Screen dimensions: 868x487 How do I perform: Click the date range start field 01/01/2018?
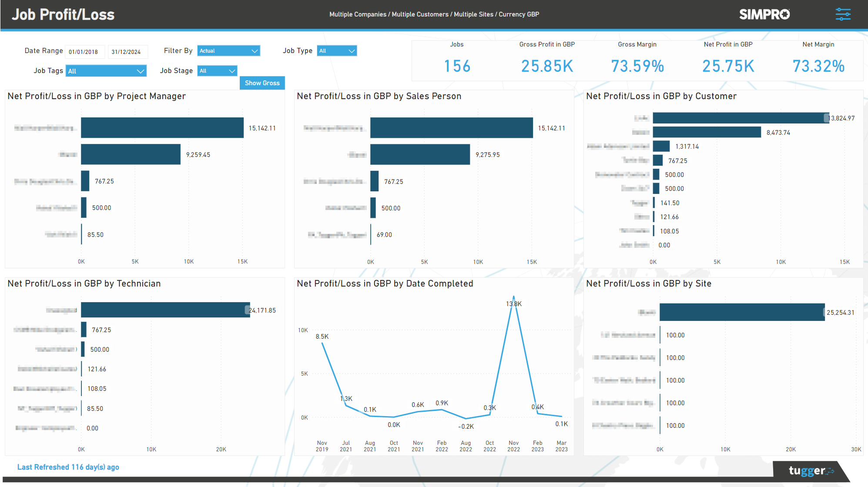coord(84,51)
